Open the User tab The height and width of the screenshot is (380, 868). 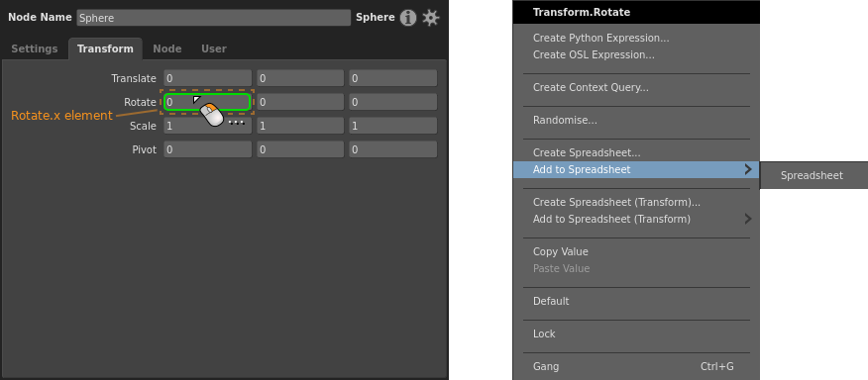pyautogui.click(x=214, y=48)
